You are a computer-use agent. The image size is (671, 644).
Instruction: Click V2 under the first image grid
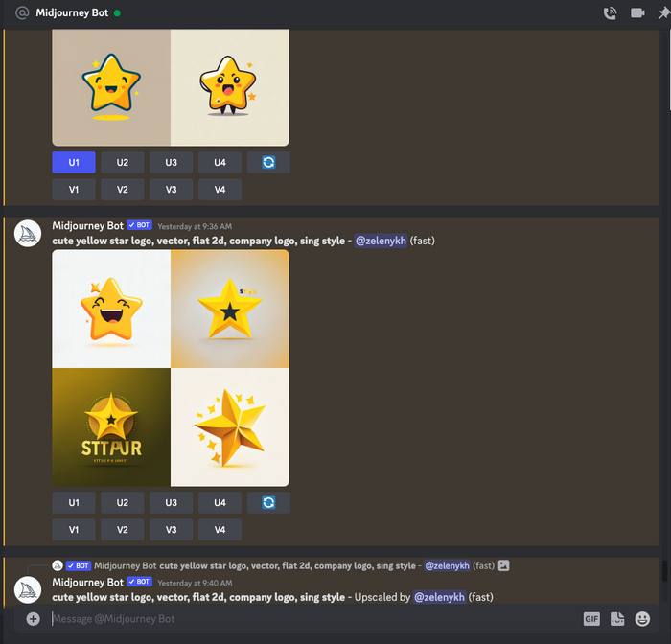[123, 190]
